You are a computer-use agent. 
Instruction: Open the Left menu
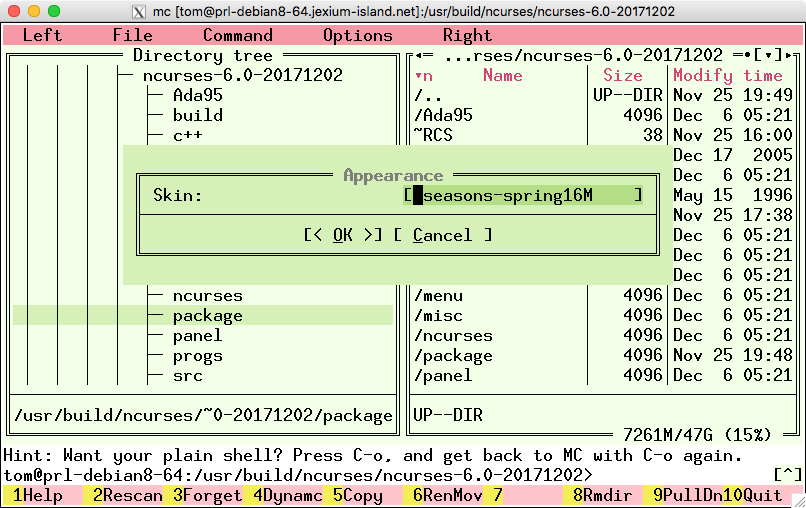coord(42,35)
